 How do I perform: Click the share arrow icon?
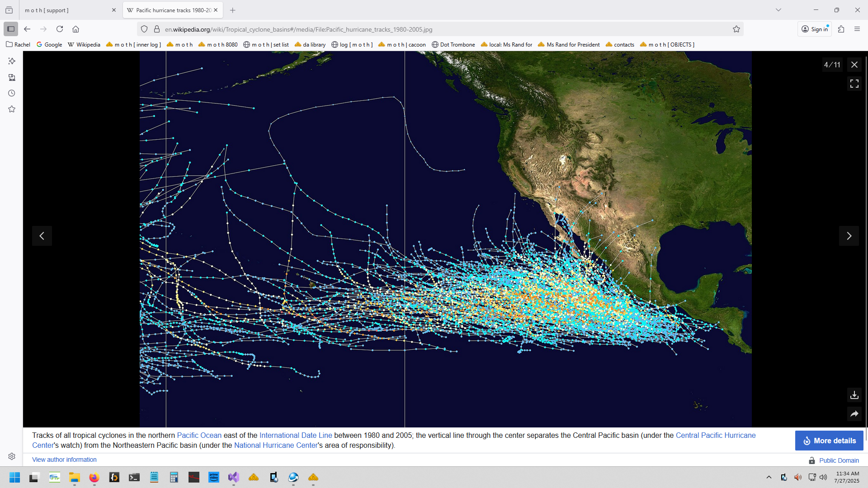click(854, 413)
